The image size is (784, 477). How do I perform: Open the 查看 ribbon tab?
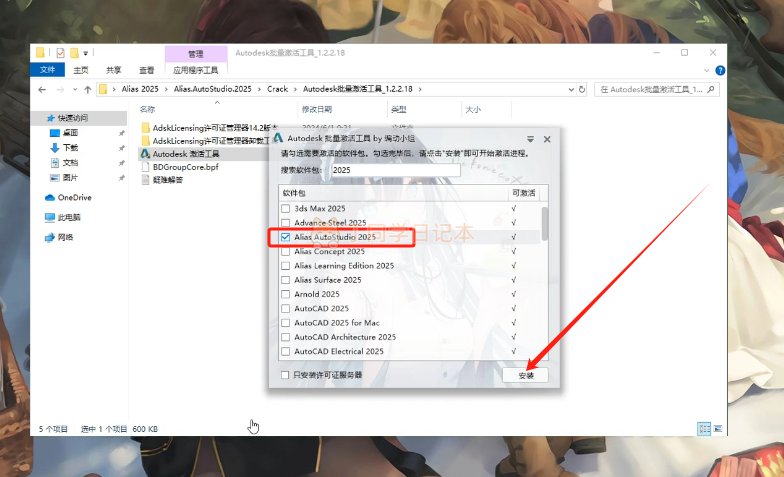146,70
